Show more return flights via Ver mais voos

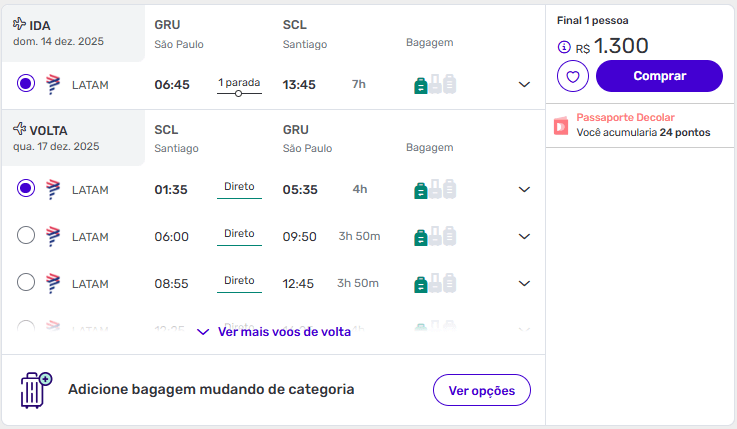pyautogui.click(x=274, y=332)
